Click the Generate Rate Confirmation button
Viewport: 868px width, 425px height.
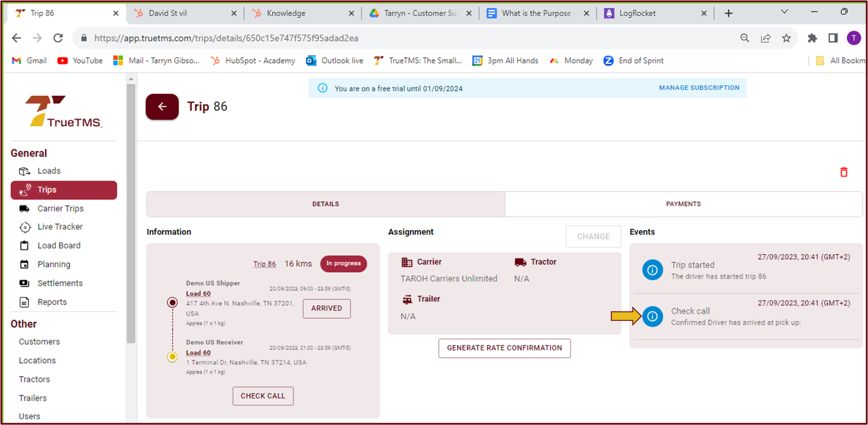[504, 348]
